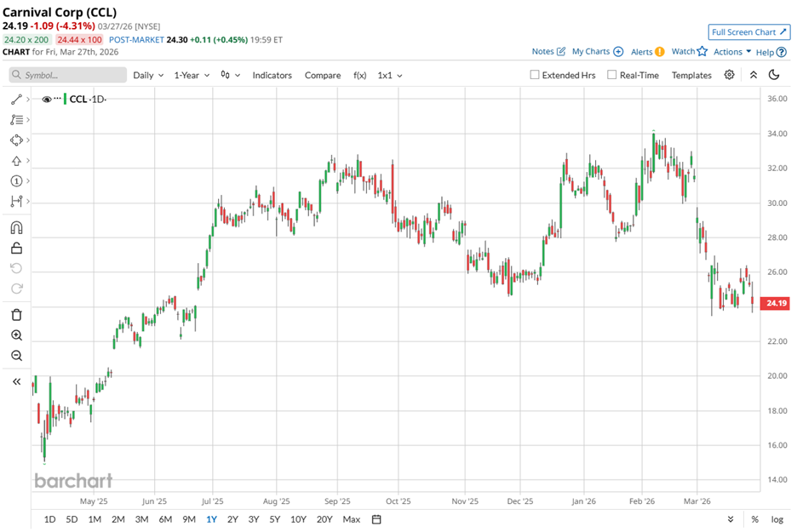Switch to dark mode moon icon
Viewport: 797px width, 532px height.
[x=774, y=75]
